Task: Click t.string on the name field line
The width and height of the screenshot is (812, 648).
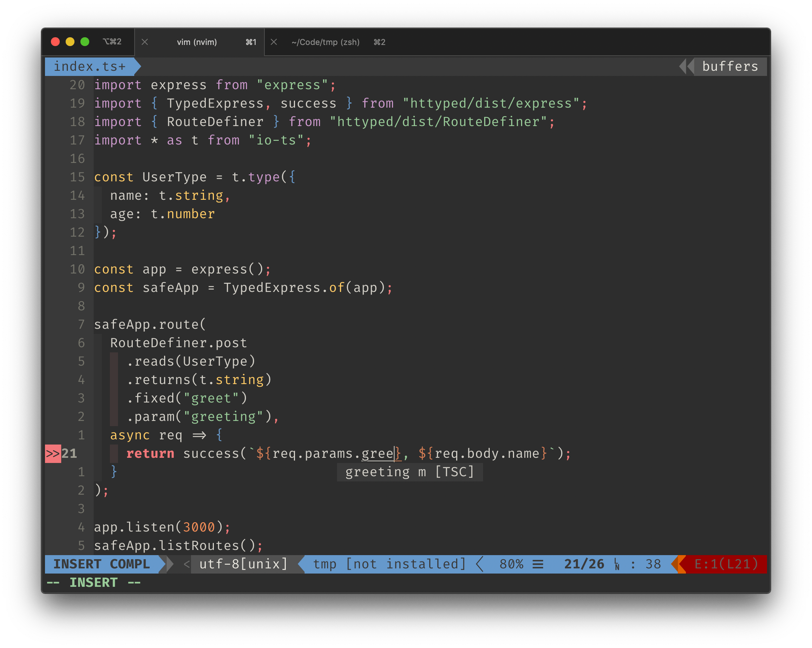Action: click(191, 195)
